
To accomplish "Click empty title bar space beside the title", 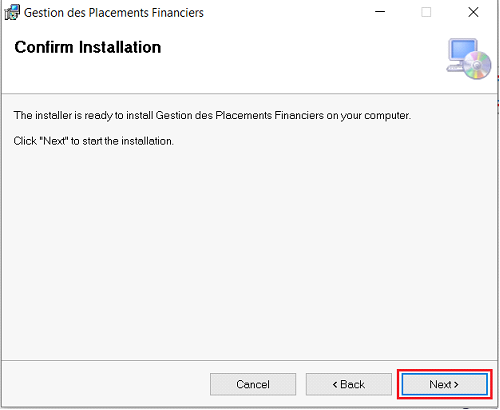I will pos(287,12).
